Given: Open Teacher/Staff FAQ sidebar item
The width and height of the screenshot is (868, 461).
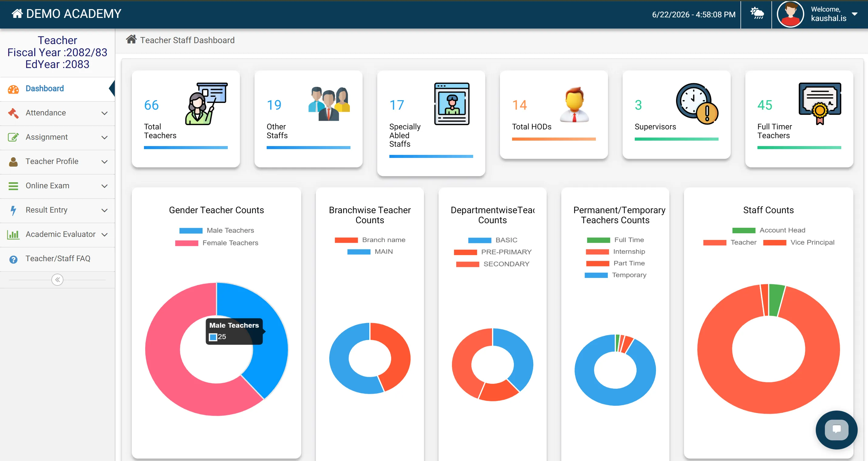Looking at the screenshot, I should pyautogui.click(x=57, y=258).
